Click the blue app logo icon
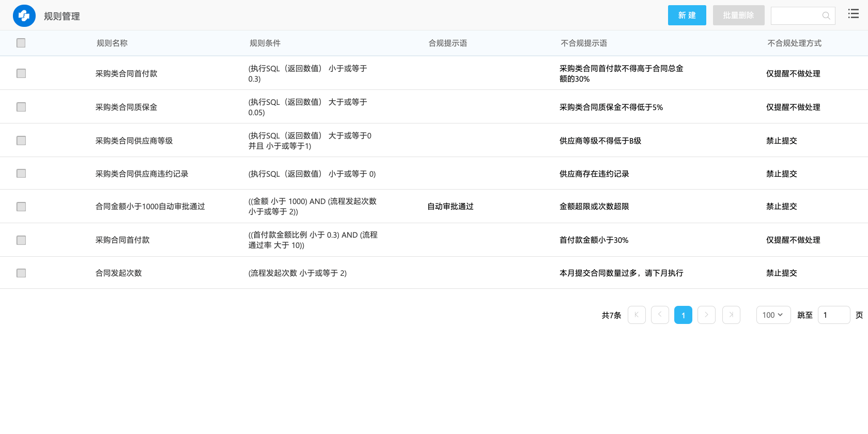The width and height of the screenshot is (868, 434). pyautogui.click(x=24, y=16)
